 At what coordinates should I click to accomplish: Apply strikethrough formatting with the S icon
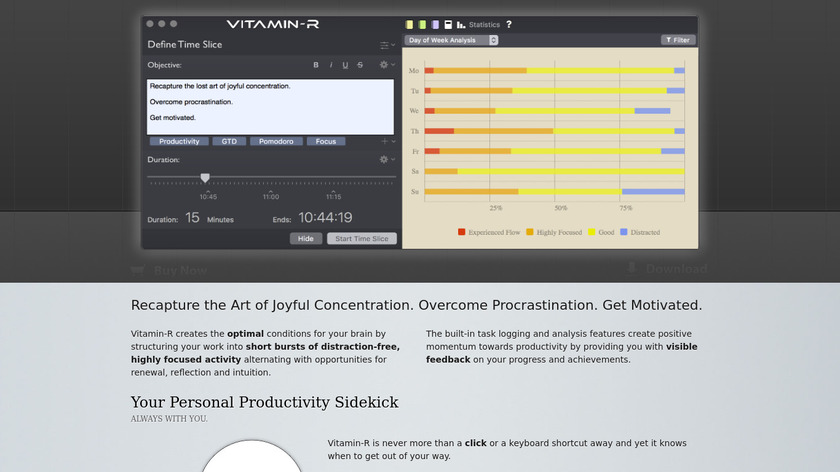coord(360,65)
